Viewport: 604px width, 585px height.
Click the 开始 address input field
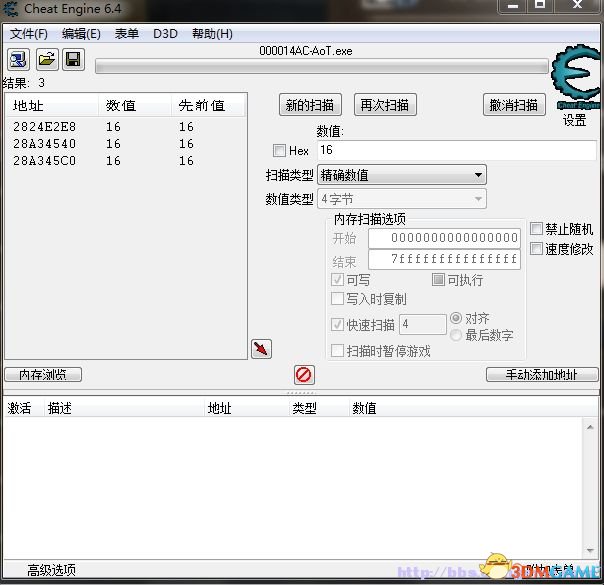[x=444, y=238]
